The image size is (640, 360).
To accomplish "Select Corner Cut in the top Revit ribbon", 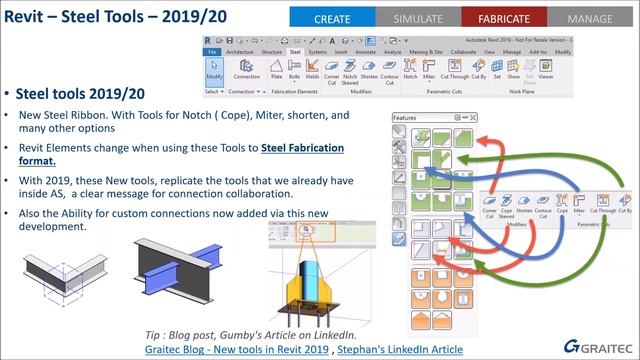I will point(331,72).
